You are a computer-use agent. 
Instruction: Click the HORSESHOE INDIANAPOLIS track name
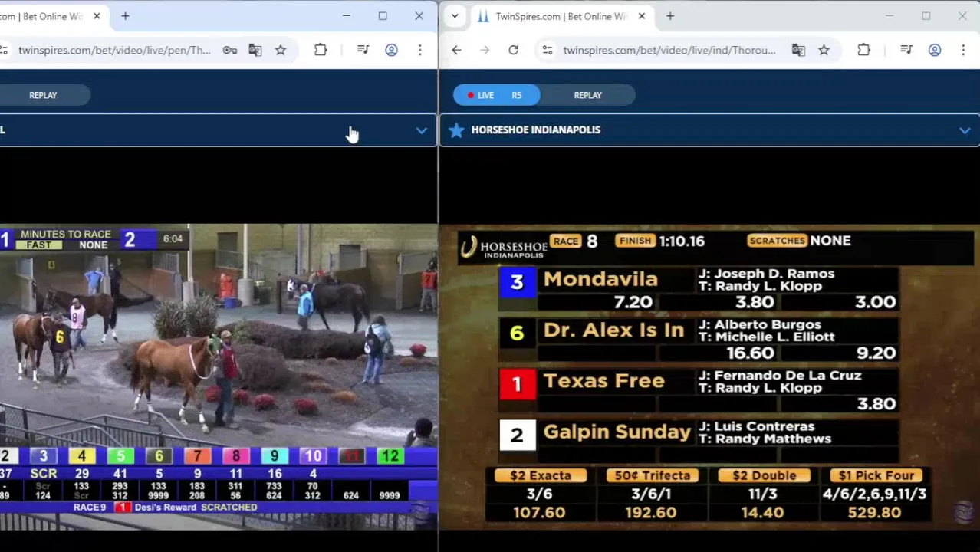(x=535, y=130)
